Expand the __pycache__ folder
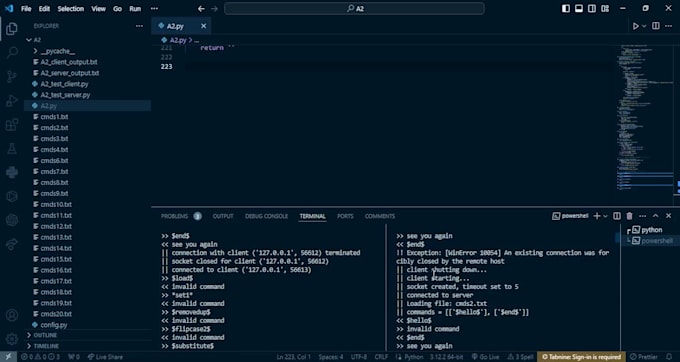The image size is (680, 362). pyautogui.click(x=35, y=51)
